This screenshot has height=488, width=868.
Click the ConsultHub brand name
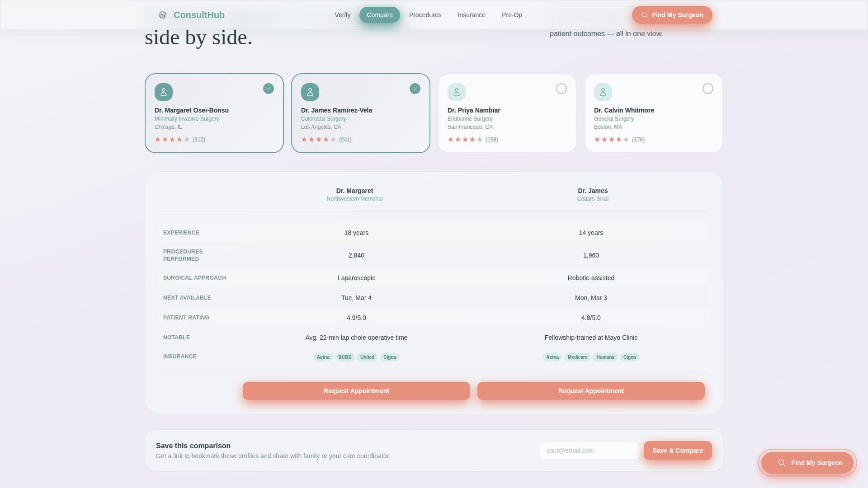click(x=199, y=15)
